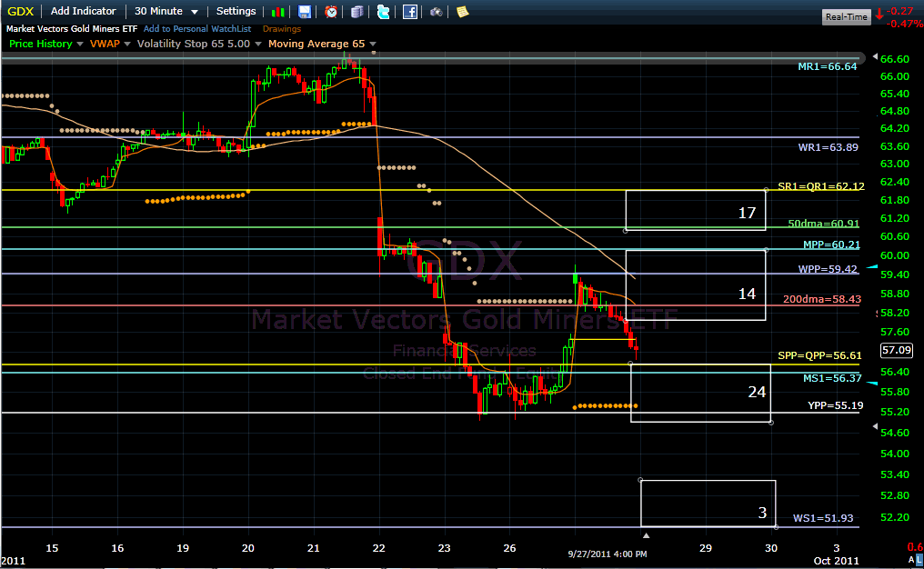This screenshot has width=924, height=569.
Task: Expand the Volatility Stop 65 5.00 dropdown arrow
Action: (257, 45)
